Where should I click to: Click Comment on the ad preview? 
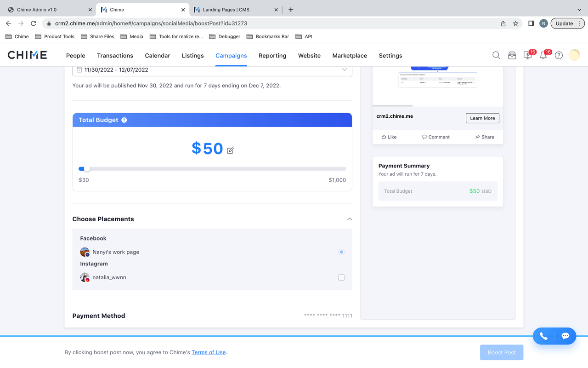click(436, 137)
